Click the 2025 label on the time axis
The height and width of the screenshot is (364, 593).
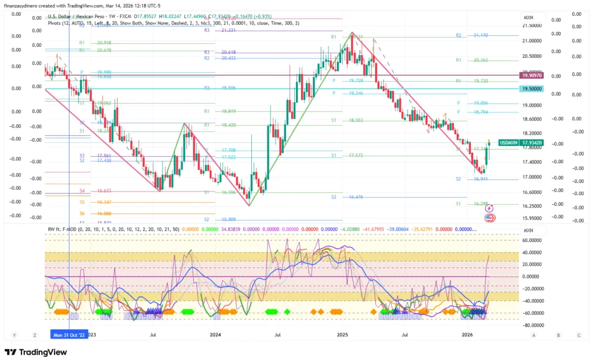[x=342, y=334]
